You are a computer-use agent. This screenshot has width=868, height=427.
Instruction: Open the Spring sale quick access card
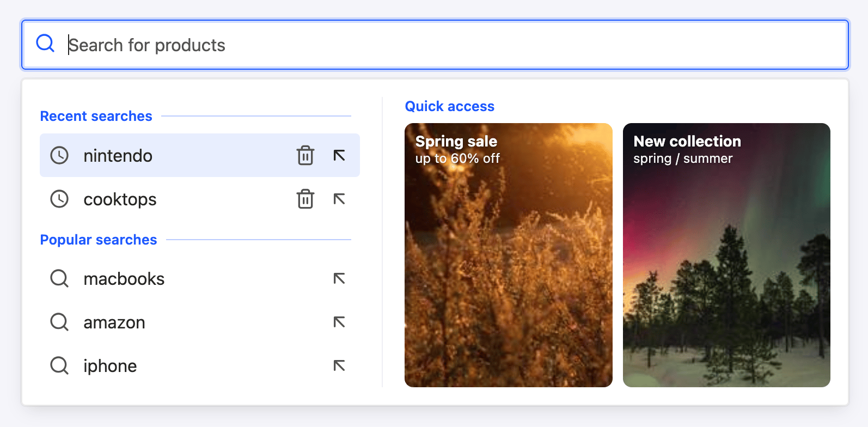point(509,255)
